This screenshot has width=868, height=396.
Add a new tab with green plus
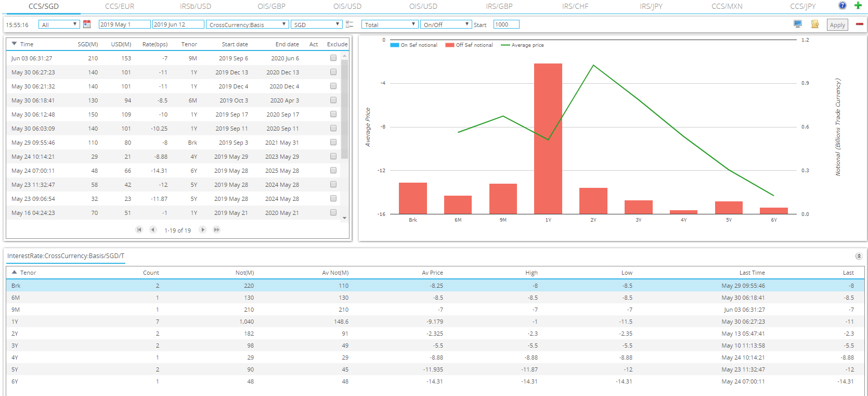point(858,6)
